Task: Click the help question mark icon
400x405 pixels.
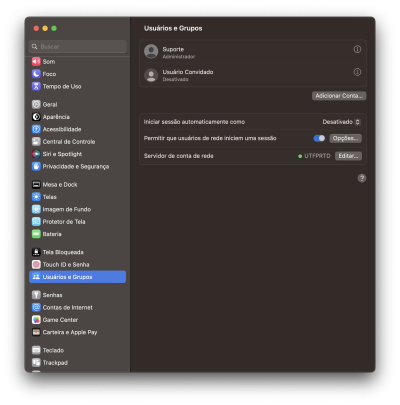Action: click(x=362, y=178)
